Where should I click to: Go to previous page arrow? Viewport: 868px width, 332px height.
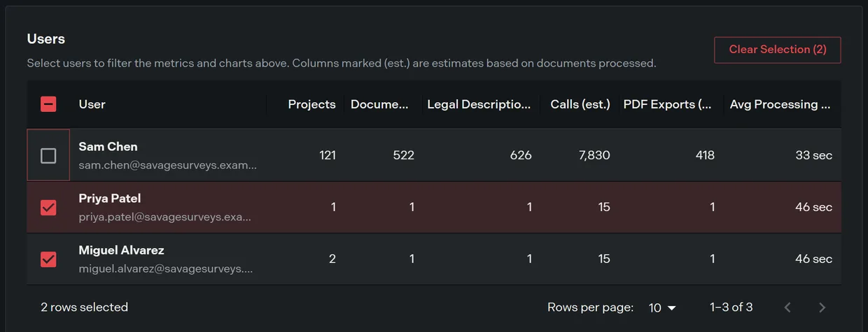click(x=787, y=308)
